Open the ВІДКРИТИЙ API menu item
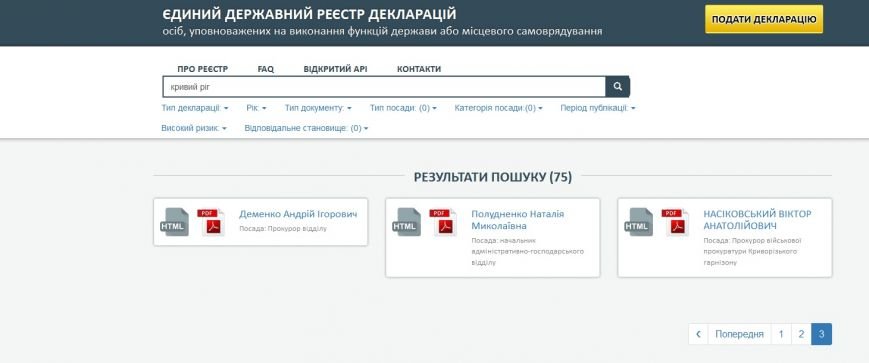 click(335, 69)
